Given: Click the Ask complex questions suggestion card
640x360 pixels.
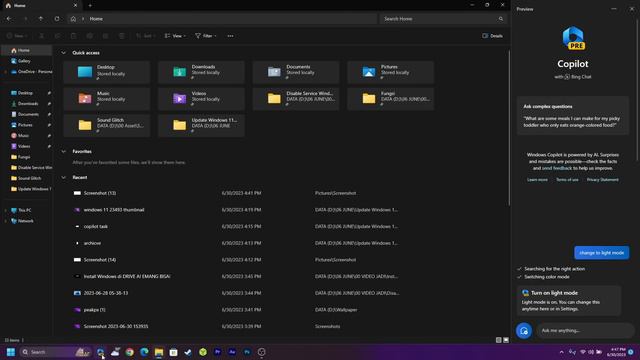Looking at the screenshot, I should click(573, 116).
